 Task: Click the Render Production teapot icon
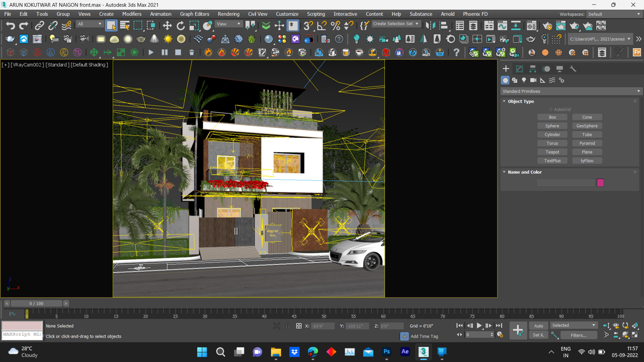[x=574, y=26]
